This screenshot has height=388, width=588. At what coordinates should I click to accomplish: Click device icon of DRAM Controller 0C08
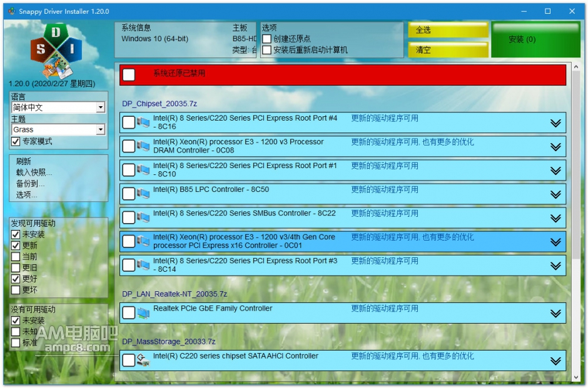coord(143,146)
